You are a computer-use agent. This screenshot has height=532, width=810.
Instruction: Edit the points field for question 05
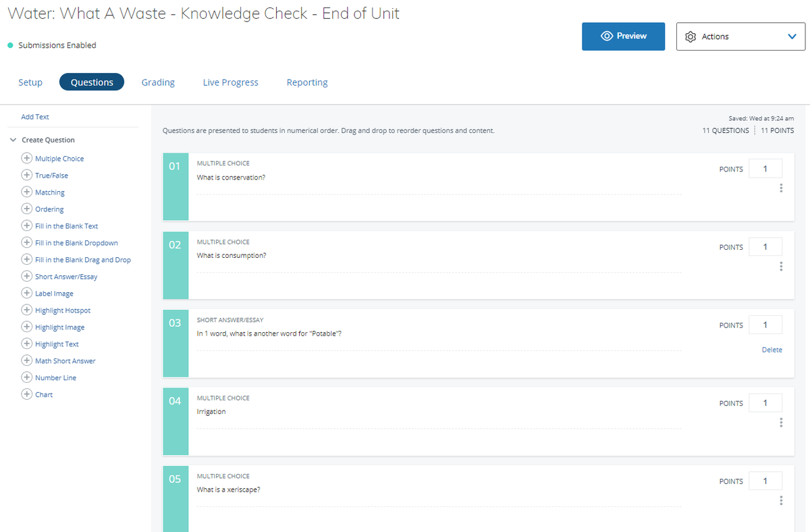[765, 481]
